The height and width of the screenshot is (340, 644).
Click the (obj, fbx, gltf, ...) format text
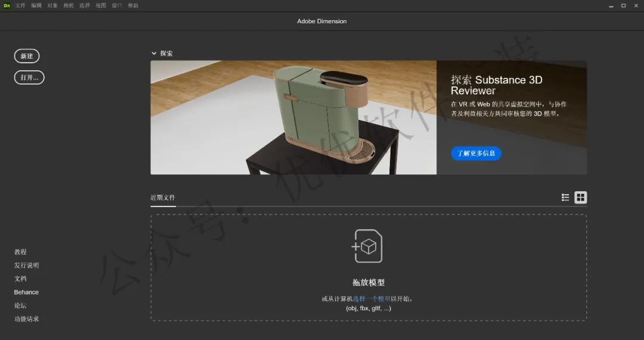(x=369, y=308)
